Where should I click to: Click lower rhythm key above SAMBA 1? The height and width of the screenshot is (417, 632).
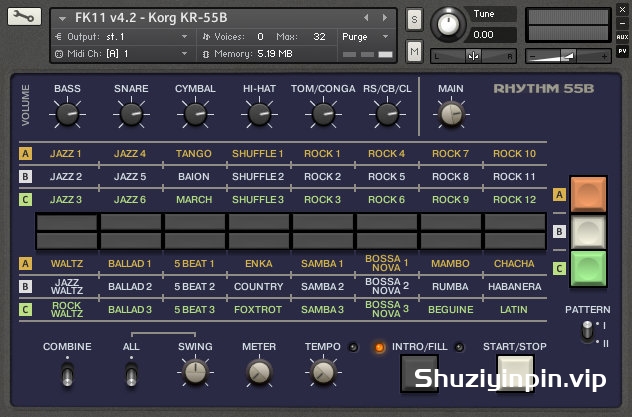coord(323,241)
